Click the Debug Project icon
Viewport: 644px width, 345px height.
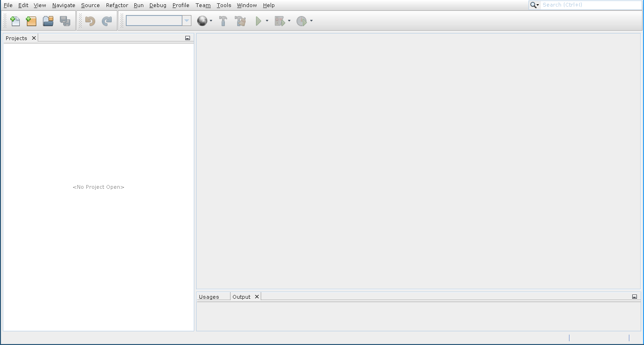(280, 21)
